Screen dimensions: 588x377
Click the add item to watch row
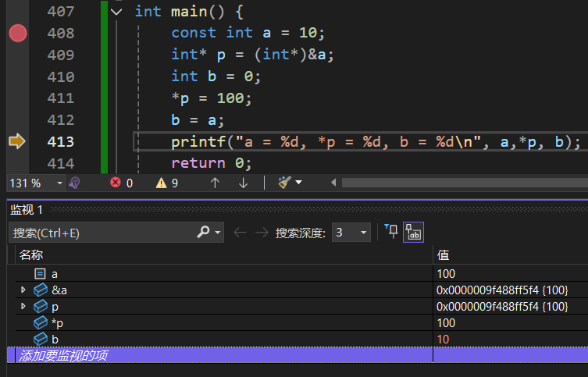pyautogui.click(x=219, y=355)
